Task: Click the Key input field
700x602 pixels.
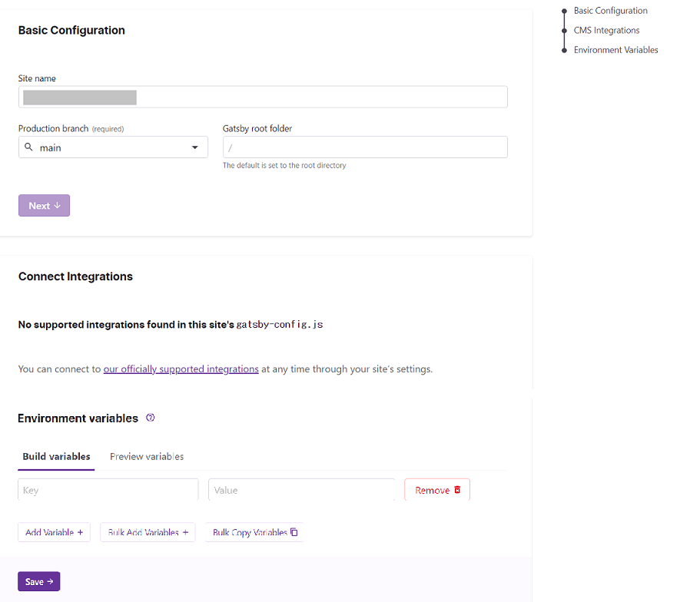Action: point(108,490)
